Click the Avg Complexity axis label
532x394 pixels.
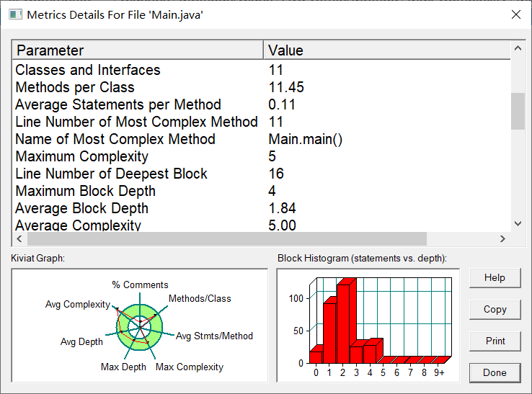click(x=78, y=304)
